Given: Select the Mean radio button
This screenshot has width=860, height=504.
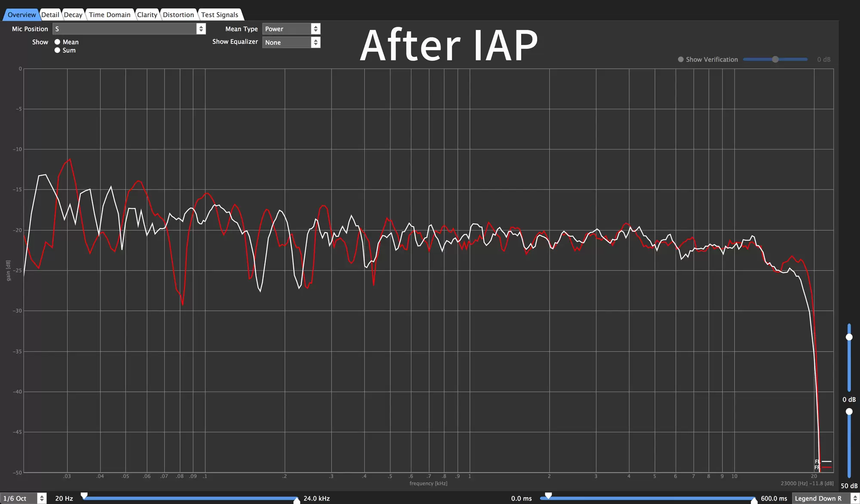Looking at the screenshot, I should pyautogui.click(x=57, y=42).
